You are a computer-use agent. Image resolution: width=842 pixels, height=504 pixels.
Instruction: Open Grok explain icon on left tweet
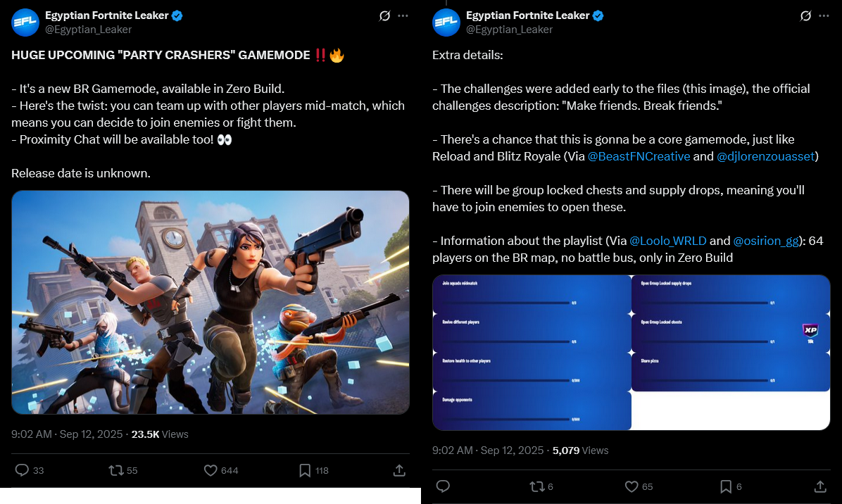[384, 16]
